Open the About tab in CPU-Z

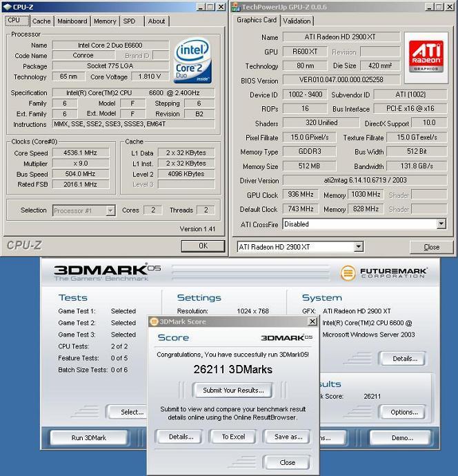click(157, 21)
